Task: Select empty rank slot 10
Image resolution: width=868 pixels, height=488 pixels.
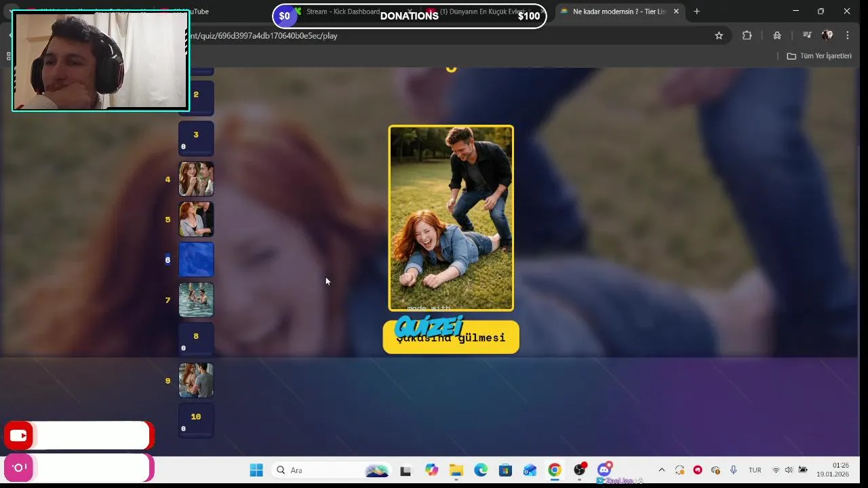Action: click(x=196, y=421)
